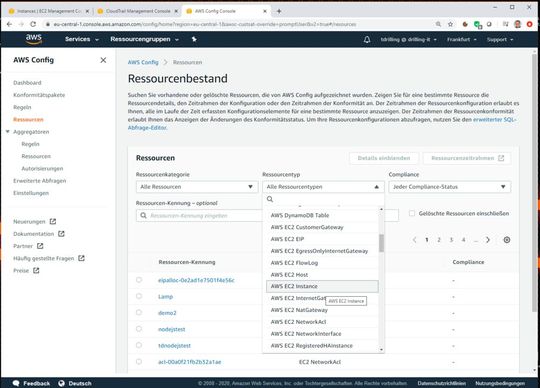
Task: Click the browser profile avatar icon
Action: coord(517,24)
